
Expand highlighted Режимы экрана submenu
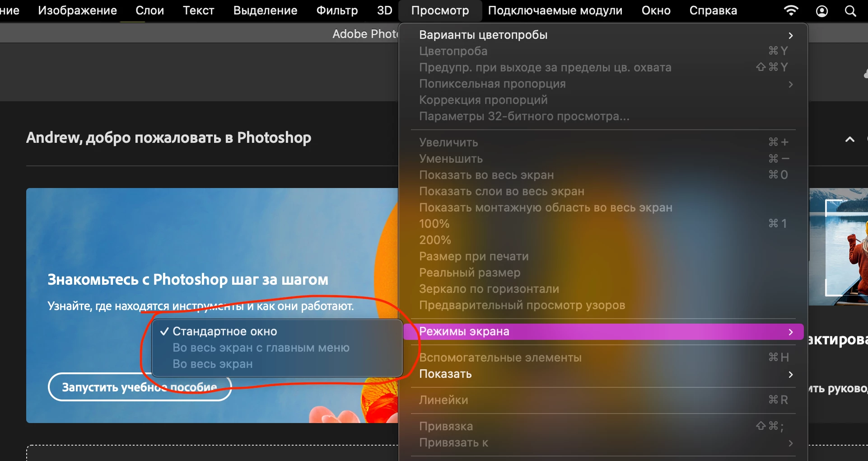[603, 331]
